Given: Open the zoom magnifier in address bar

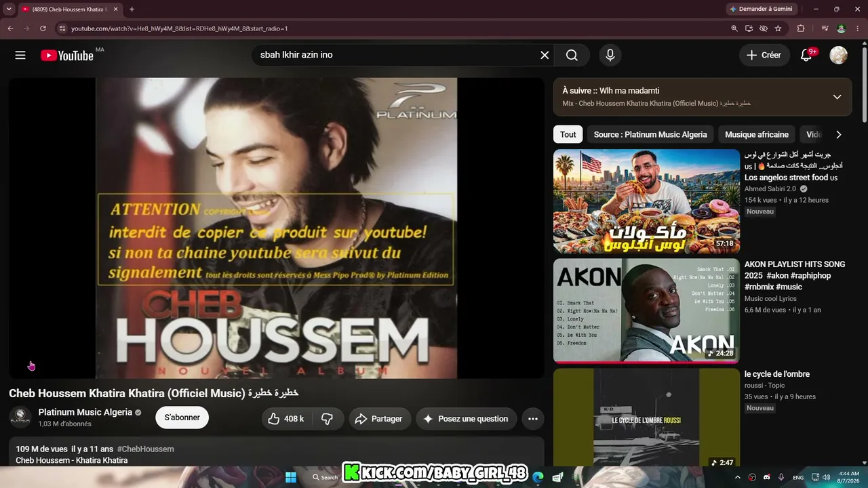Looking at the screenshot, I should click(x=734, y=28).
